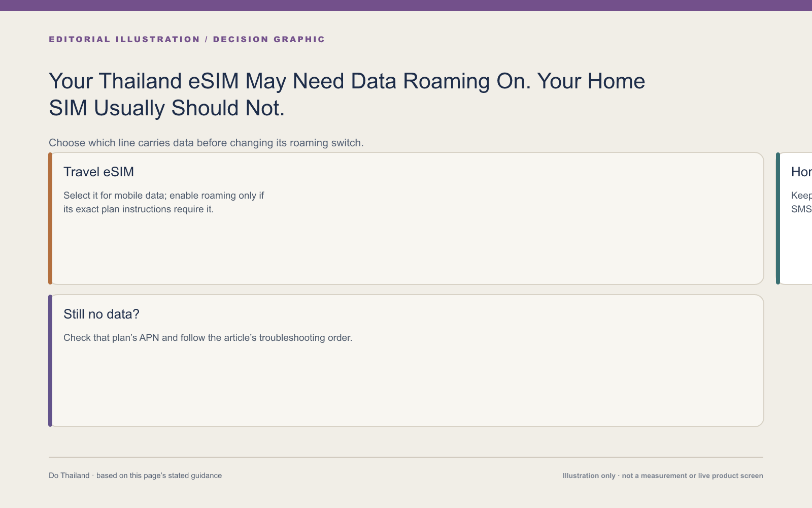Image resolution: width=812 pixels, height=508 pixels.
Task: Select the 'Travel eSIM' card heading
Action: coord(98,172)
